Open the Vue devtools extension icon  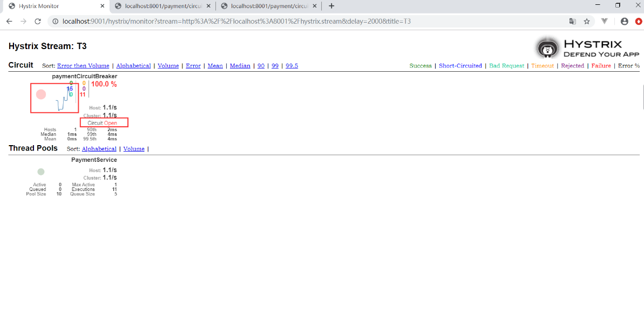605,22
